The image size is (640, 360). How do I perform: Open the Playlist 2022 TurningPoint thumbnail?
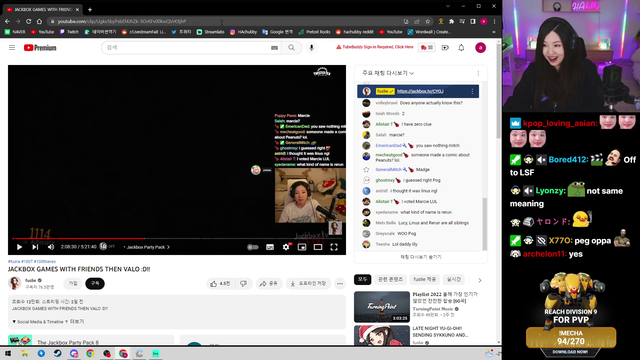click(x=382, y=307)
